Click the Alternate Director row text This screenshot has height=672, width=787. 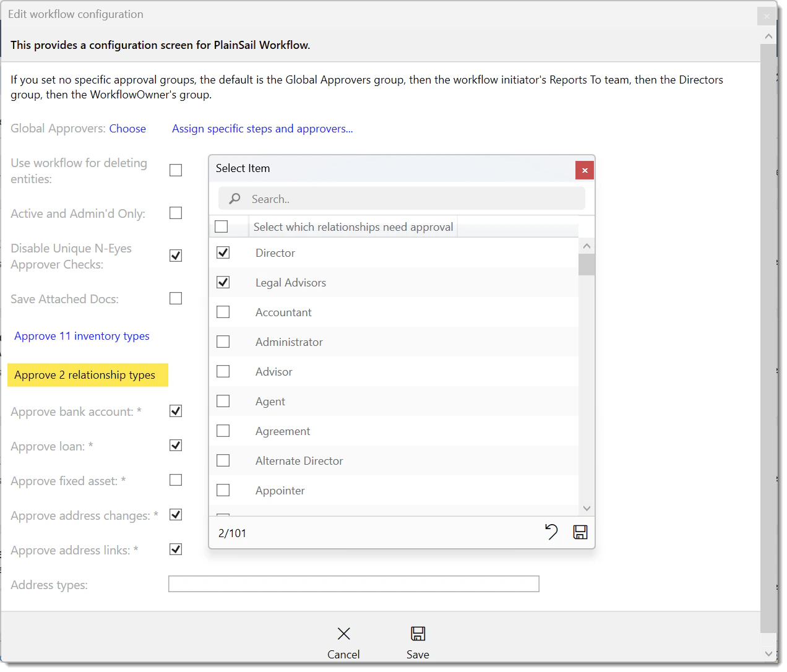[x=299, y=460]
